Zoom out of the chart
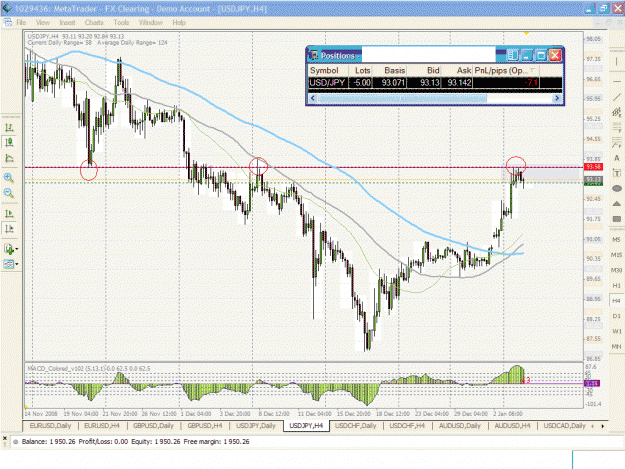This screenshot has width=625, height=469. [9, 193]
